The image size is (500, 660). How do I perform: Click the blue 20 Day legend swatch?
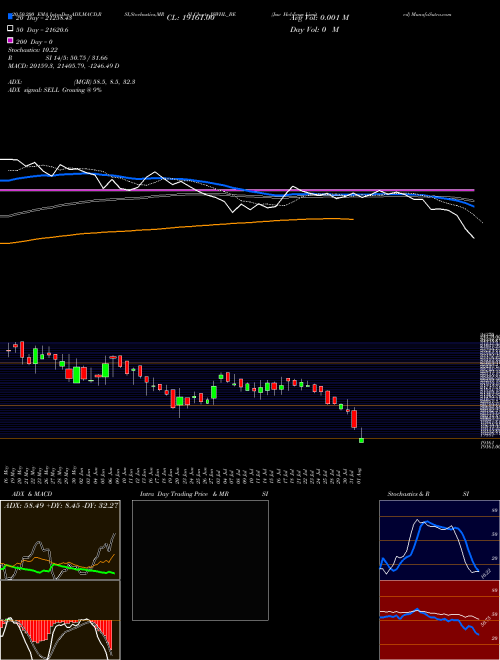point(10,17)
